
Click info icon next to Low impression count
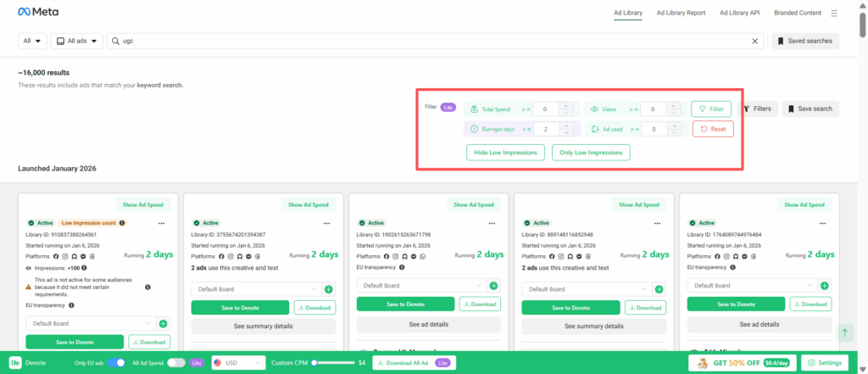click(x=122, y=223)
